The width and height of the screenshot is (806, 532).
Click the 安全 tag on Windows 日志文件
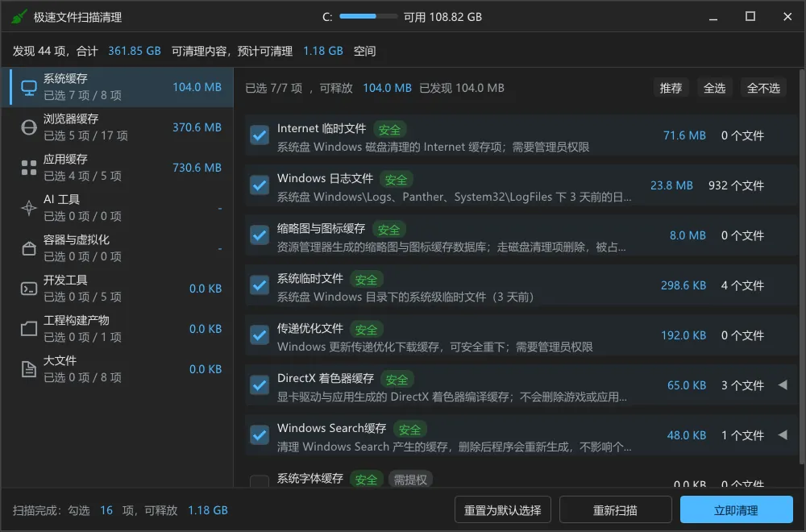[396, 180]
